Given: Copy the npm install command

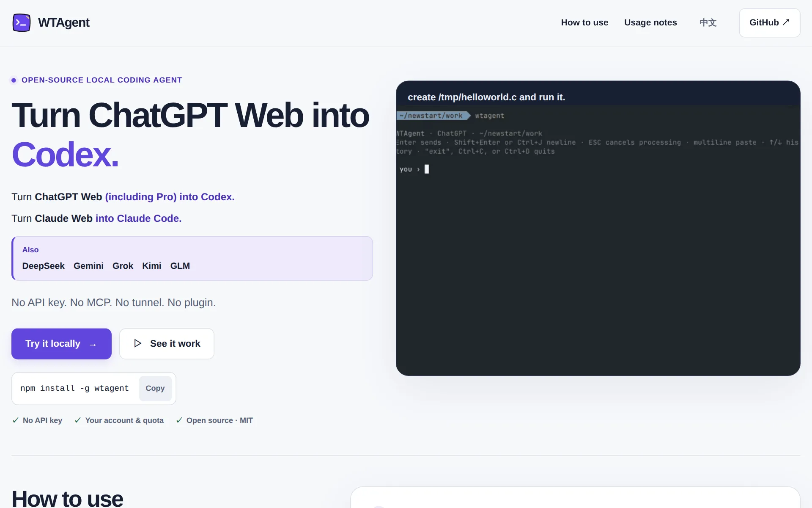Looking at the screenshot, I should [x=155, y=388].
